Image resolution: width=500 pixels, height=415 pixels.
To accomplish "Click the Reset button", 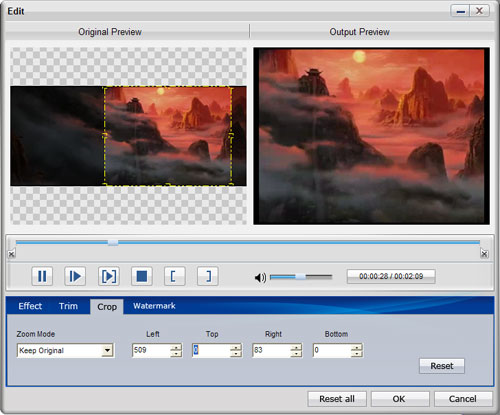I will (442, 366).
